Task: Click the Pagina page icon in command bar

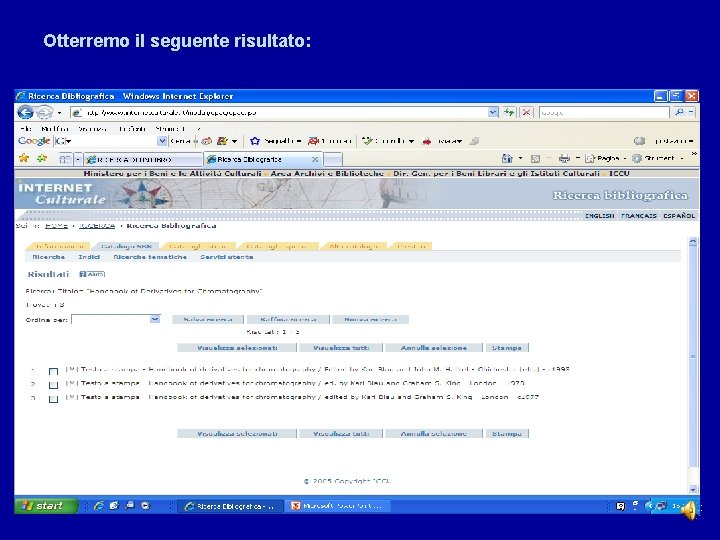Action: tap(590, 158)
